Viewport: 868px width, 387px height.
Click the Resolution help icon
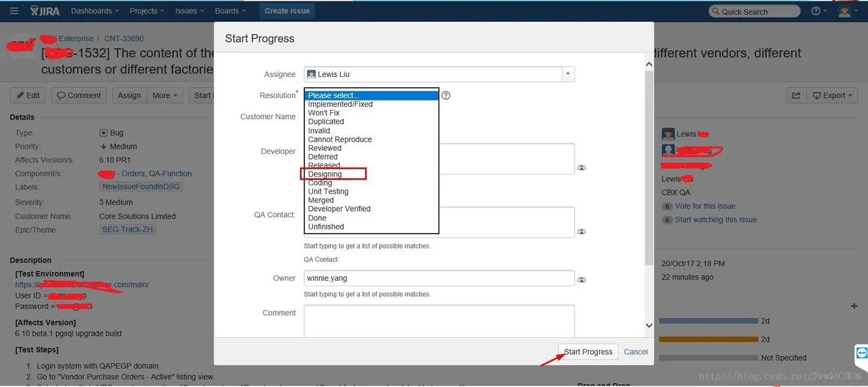coord(446,95)
